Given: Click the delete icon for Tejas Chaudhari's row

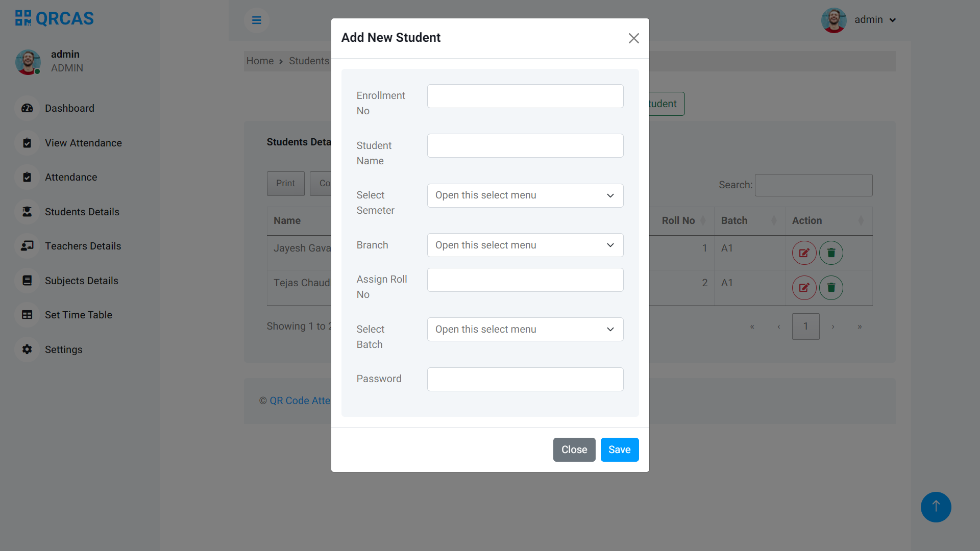Looking at the screenshot, I should pyautogui.click(x=830, y=287).
